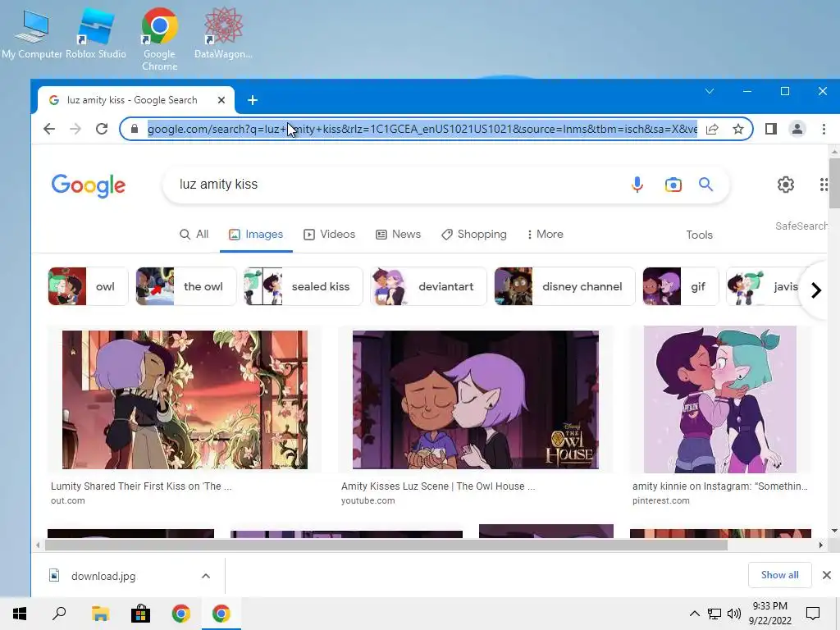The image size is (840, 630).
Task: Open 'amity kinnie on Instagram' link
Action: pos(720,486)
